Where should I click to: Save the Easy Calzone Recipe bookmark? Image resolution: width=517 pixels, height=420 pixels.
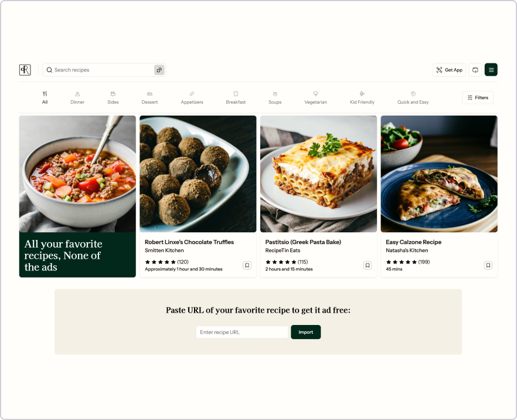tap(488, 265)
